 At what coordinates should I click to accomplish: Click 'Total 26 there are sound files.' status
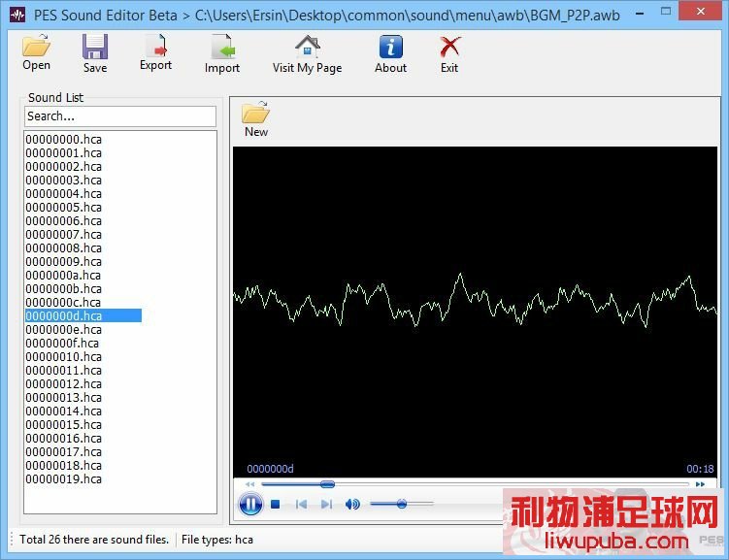tap(94, 540)
